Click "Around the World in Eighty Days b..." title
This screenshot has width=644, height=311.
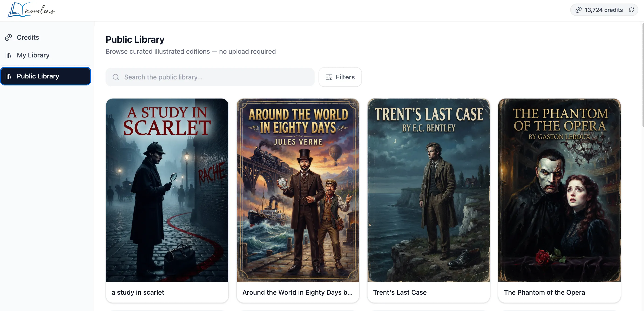pos(297,292)
